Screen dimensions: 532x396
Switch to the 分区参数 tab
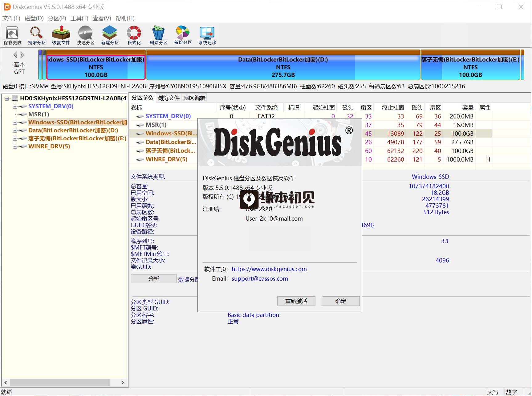143,98
